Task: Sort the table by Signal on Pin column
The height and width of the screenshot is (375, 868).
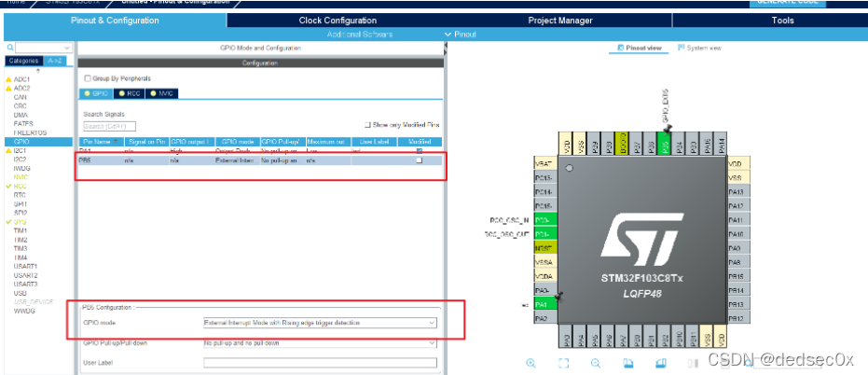Action: [x=146, y=142]
